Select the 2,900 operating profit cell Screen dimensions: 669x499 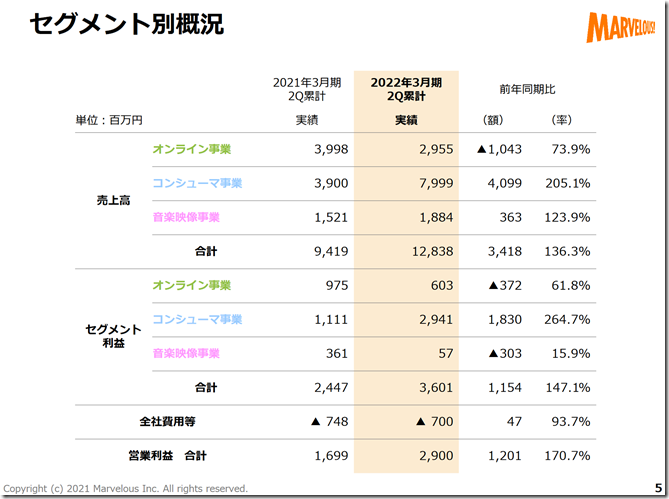[x=436, y=455]
